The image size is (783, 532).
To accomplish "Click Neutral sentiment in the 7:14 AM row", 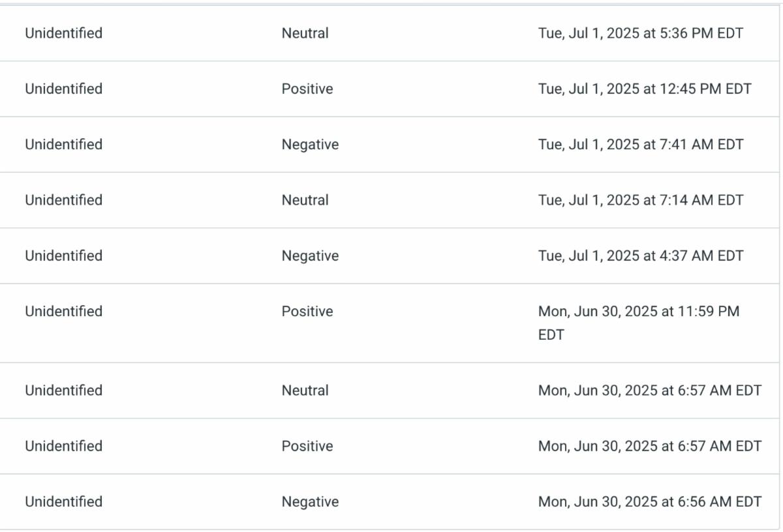I will point(305,200).
